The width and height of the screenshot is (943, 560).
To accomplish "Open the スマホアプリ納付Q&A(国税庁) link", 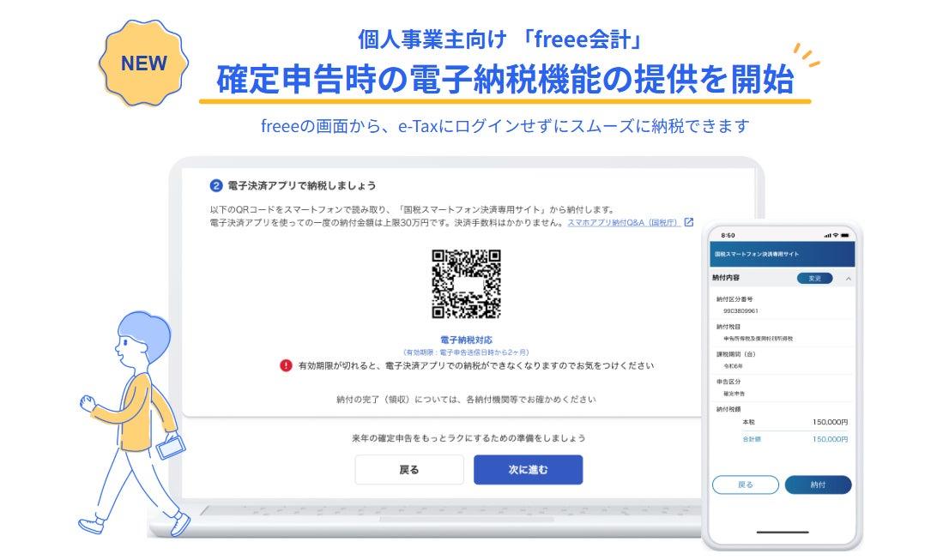I will tap(623, 222).
